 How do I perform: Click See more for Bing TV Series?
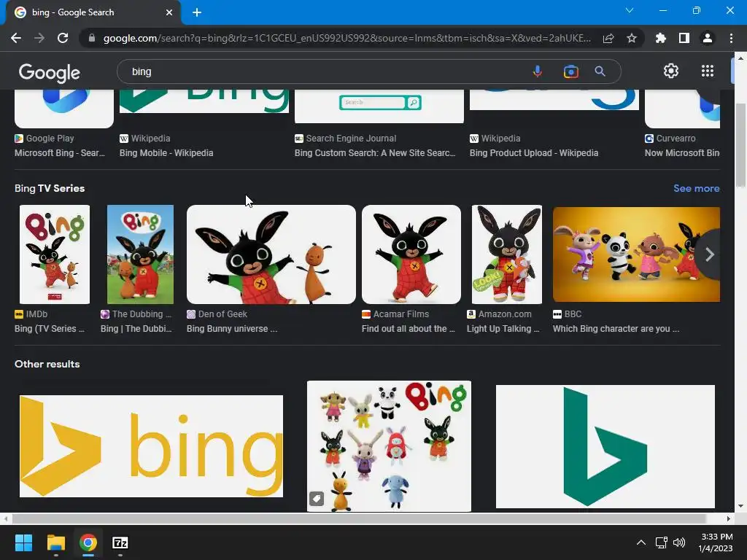[x=697, y=188]
